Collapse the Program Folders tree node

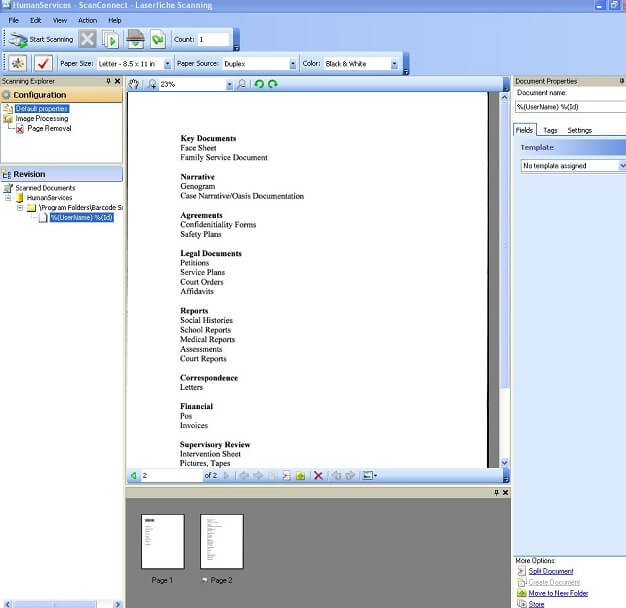pos(20,208)
